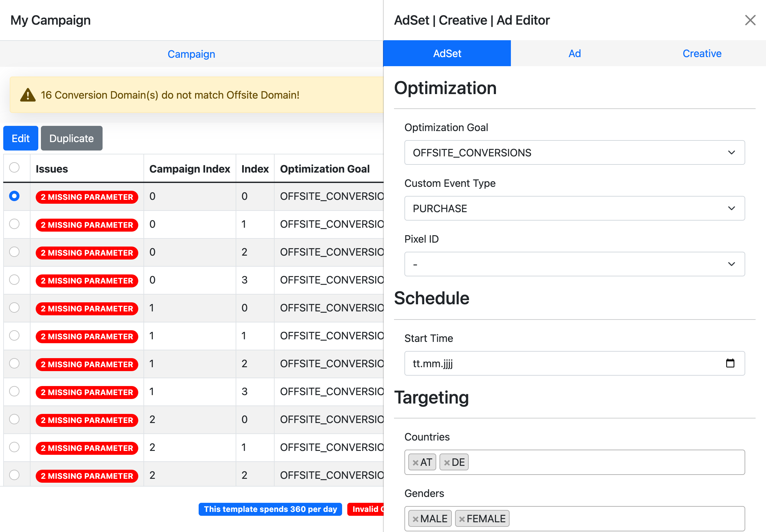Click the 2 Missing Parameter badge in first row

[x=87, y=197]
